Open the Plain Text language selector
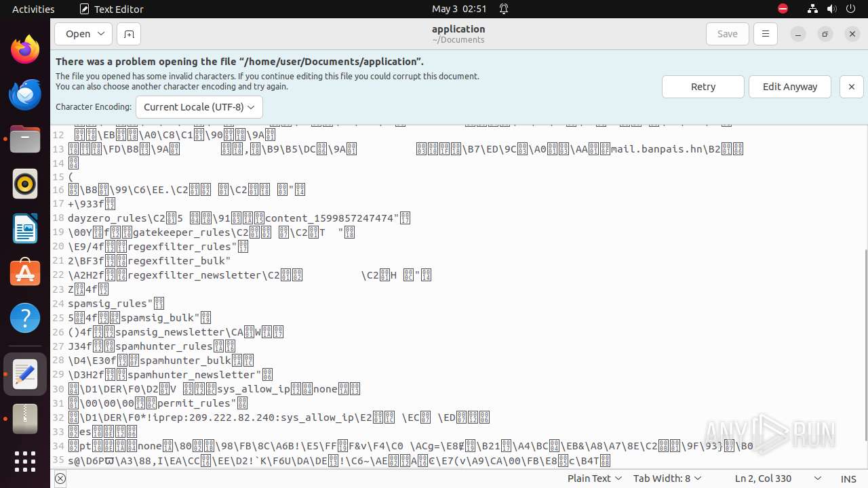868x488 pixels. [595, 479]
